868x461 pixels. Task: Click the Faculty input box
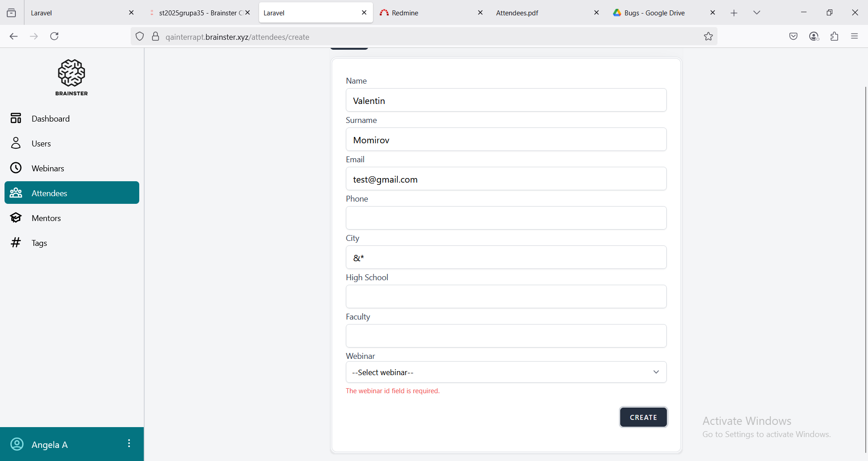[x=506, y=336]
